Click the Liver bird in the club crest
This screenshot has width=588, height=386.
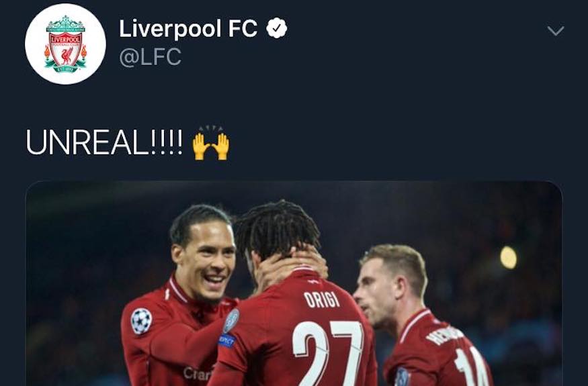(67, 56)
